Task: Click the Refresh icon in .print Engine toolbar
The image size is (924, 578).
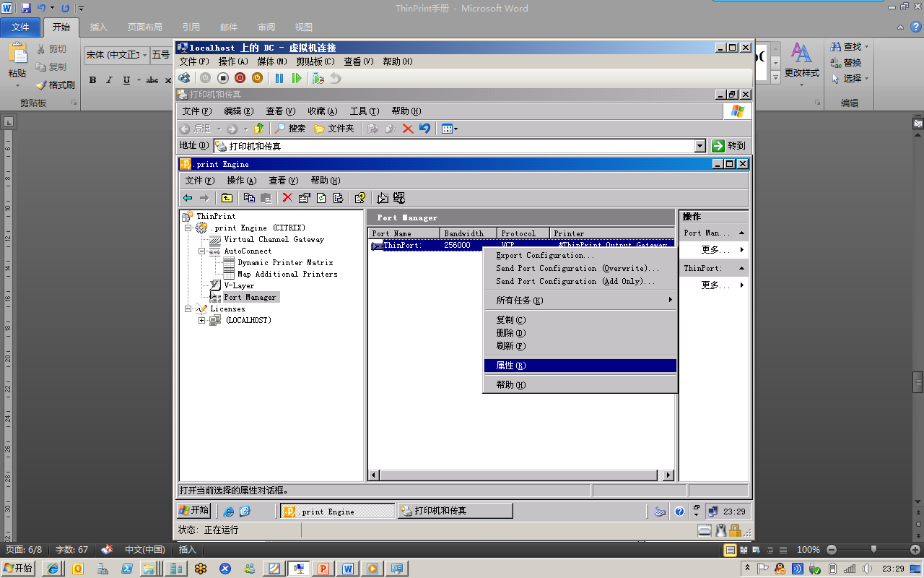Action: click(321, 198)
